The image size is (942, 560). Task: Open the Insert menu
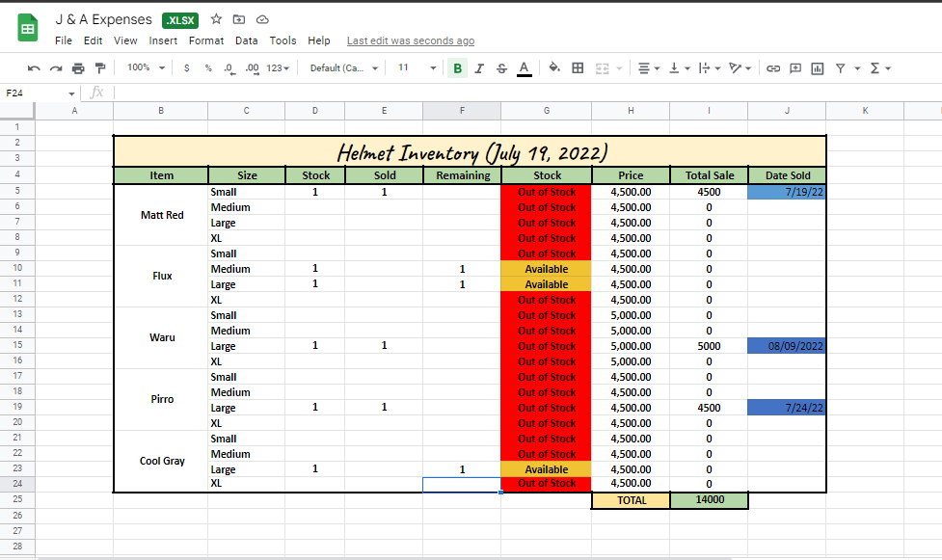163,40
